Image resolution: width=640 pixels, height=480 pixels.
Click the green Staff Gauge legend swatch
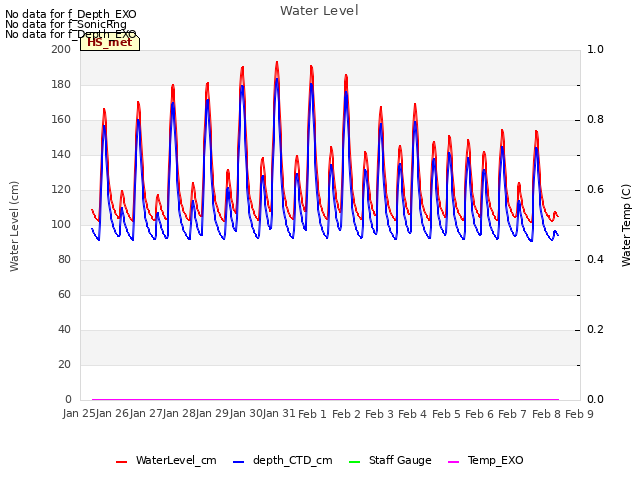pos(355,462)
